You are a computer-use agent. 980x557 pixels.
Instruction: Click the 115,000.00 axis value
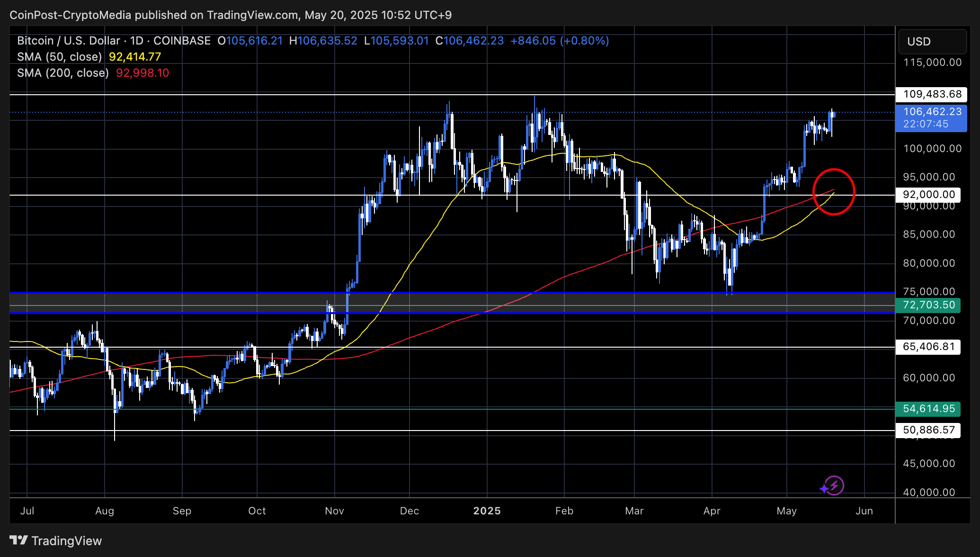[932, 63]
